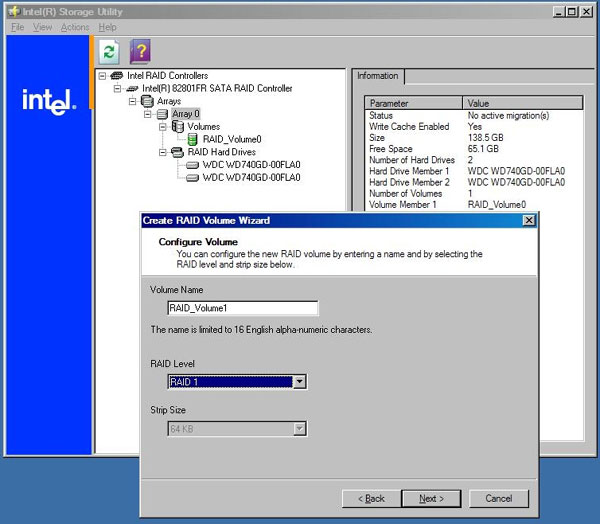
Task: Collapse the RAID Hard Drives node
Action: coord(163,152)
